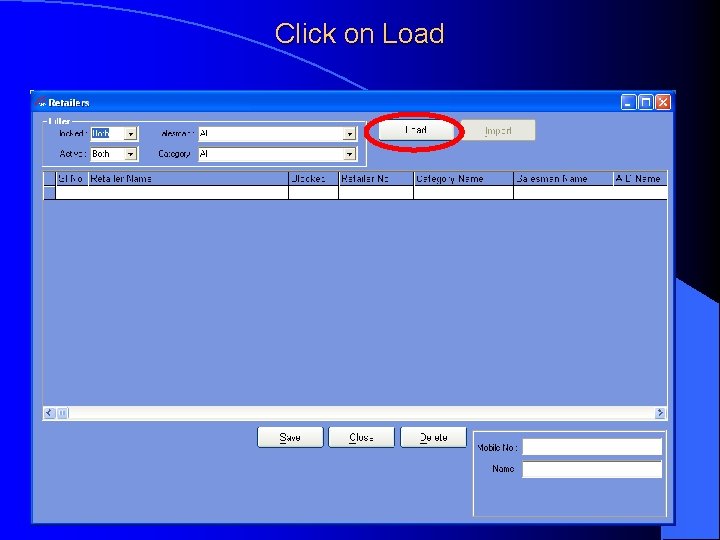Click the Blocked column header

[314, 179]
